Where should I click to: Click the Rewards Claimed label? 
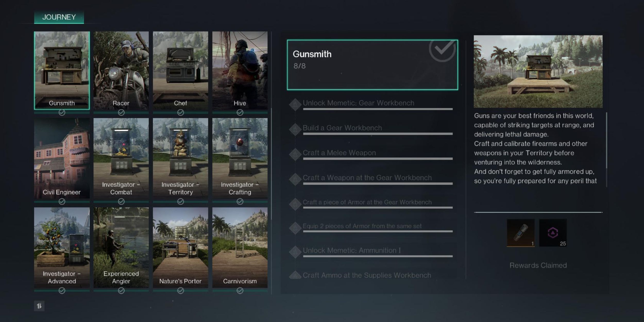coord(538,265)
